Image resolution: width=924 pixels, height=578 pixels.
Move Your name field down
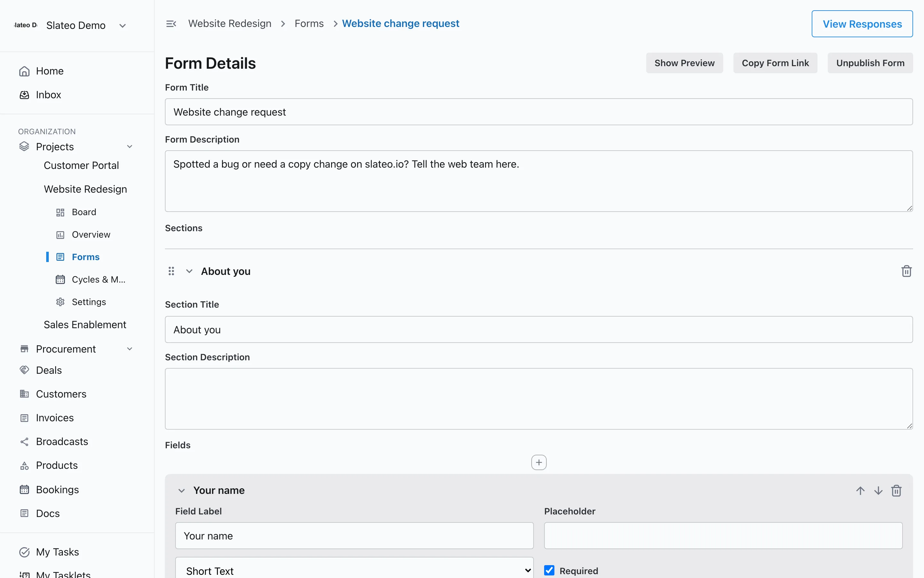coord(878,490)
